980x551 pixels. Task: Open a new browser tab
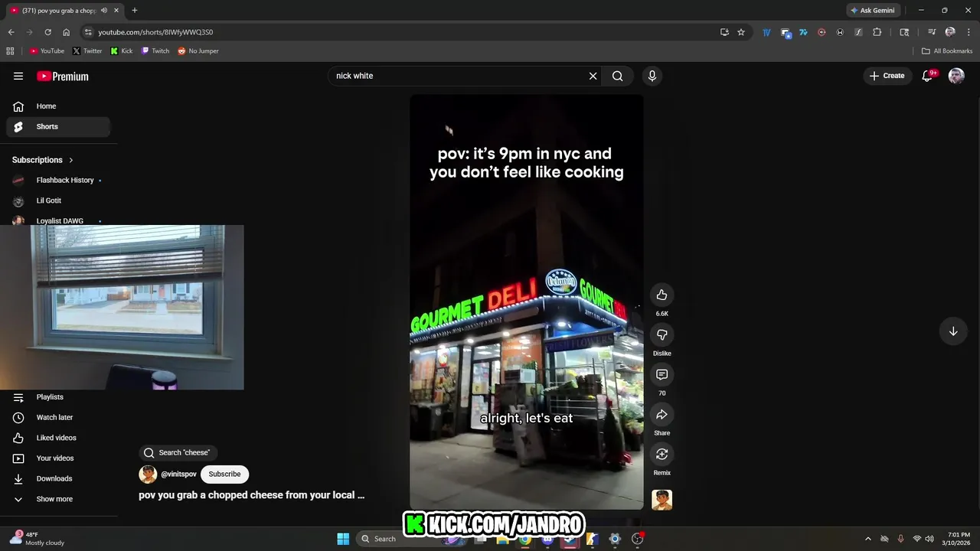tap(135, 11)
